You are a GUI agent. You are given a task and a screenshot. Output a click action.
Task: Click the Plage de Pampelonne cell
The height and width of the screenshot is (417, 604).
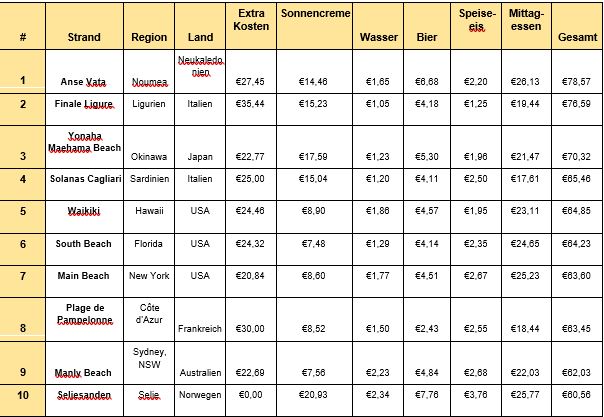(84, 319)
